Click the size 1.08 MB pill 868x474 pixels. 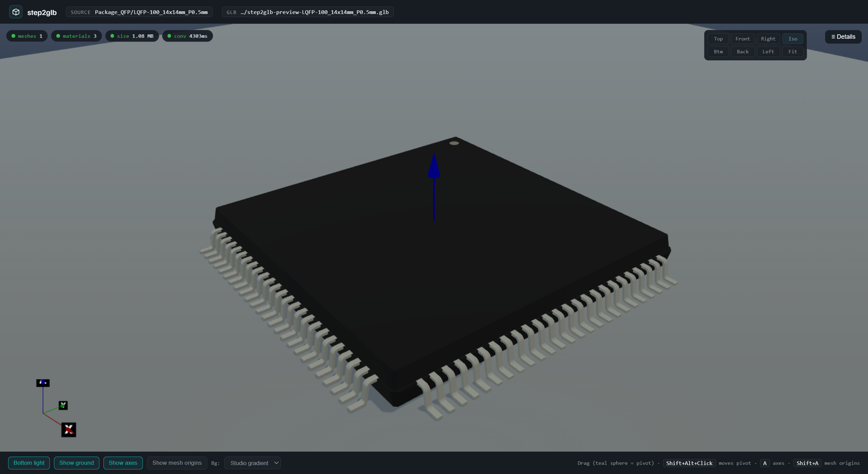click(x=132, y=36)
